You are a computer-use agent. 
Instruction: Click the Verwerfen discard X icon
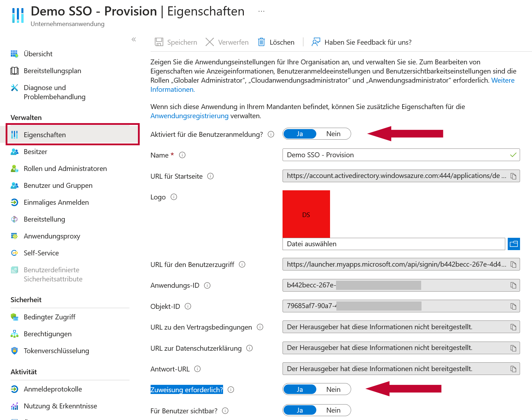click(210, 42)
